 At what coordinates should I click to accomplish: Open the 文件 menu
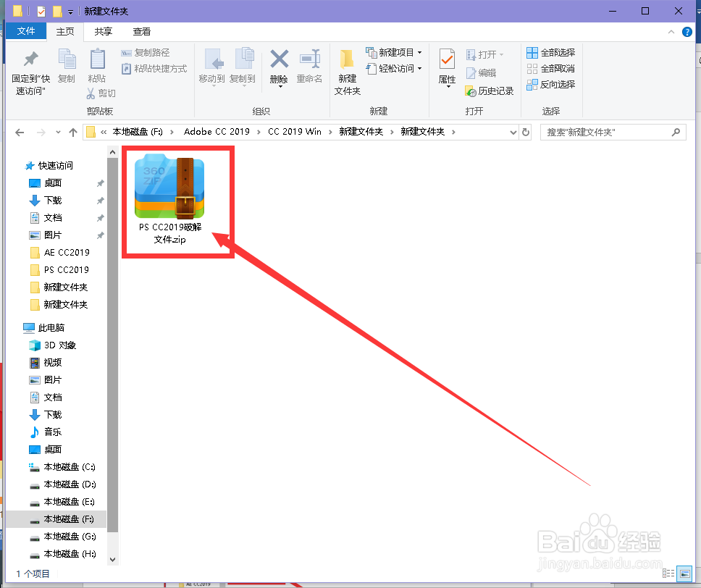26,31
